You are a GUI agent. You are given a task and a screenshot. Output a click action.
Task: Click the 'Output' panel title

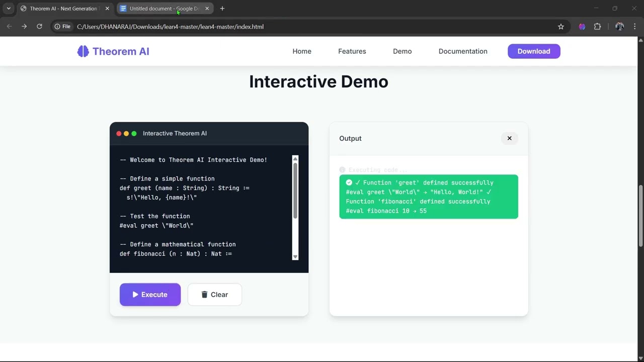[x=350, y=138]
